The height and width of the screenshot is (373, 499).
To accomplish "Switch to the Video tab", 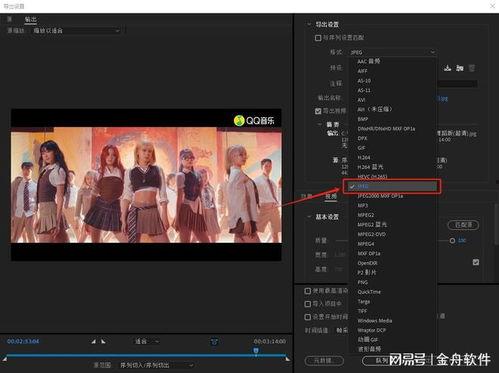I will [x=331, y=197].
